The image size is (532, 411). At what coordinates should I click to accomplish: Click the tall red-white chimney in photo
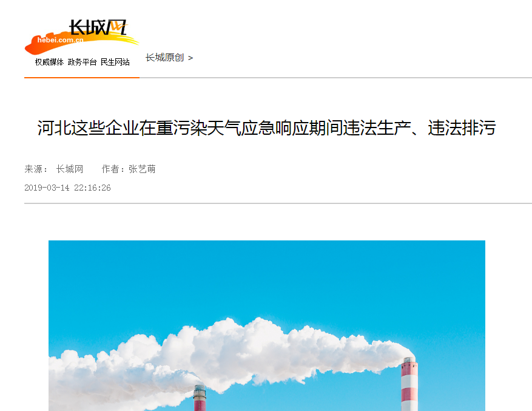click(x=409, y=384)
